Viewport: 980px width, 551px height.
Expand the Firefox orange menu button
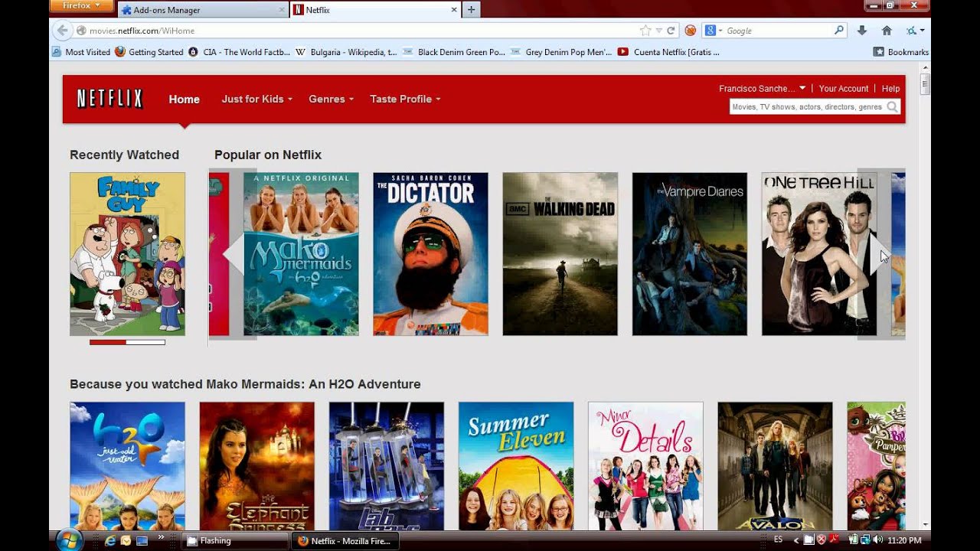click(x=82, y=5)
